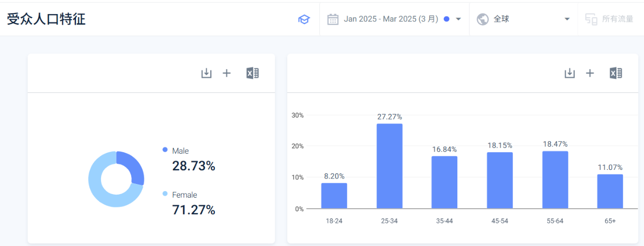The height and width of the screenshot is (246, 644).
Task: Click the Male legend color dot
Action: 165,150
